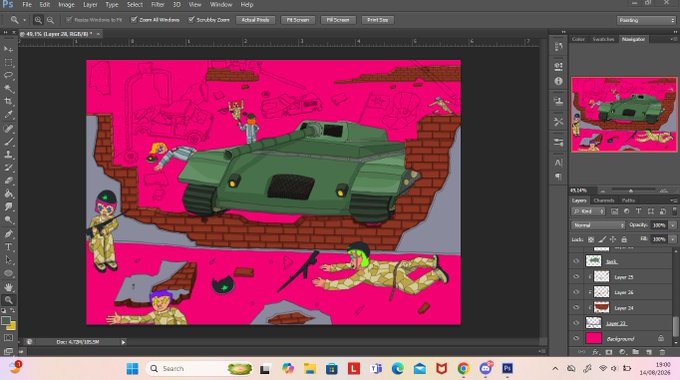The height and width of the screenshot is (380, 680).
Task: Open the Fill slider dropdown arrow
Action: [x=673, y=239]
